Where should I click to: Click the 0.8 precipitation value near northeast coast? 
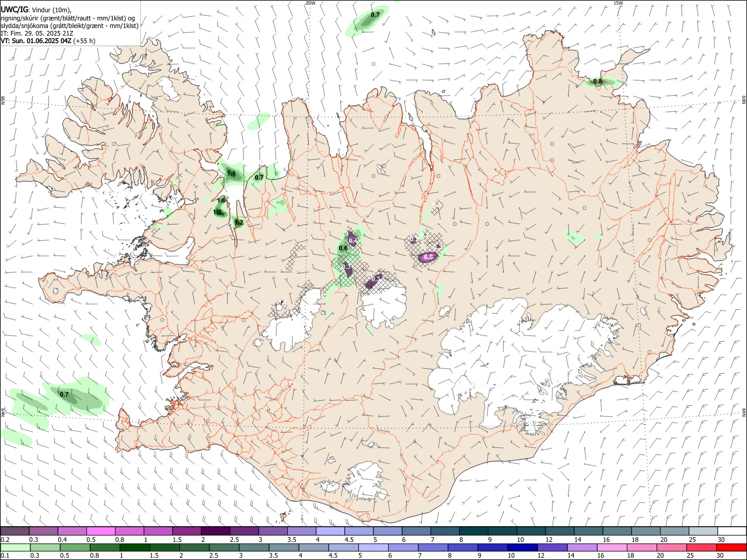tap(598, 82)
